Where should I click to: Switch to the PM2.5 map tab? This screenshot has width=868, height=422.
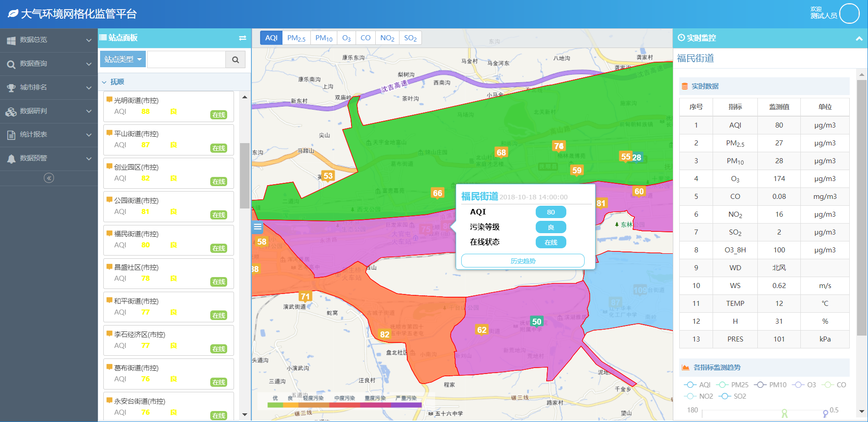pos(296,38)
